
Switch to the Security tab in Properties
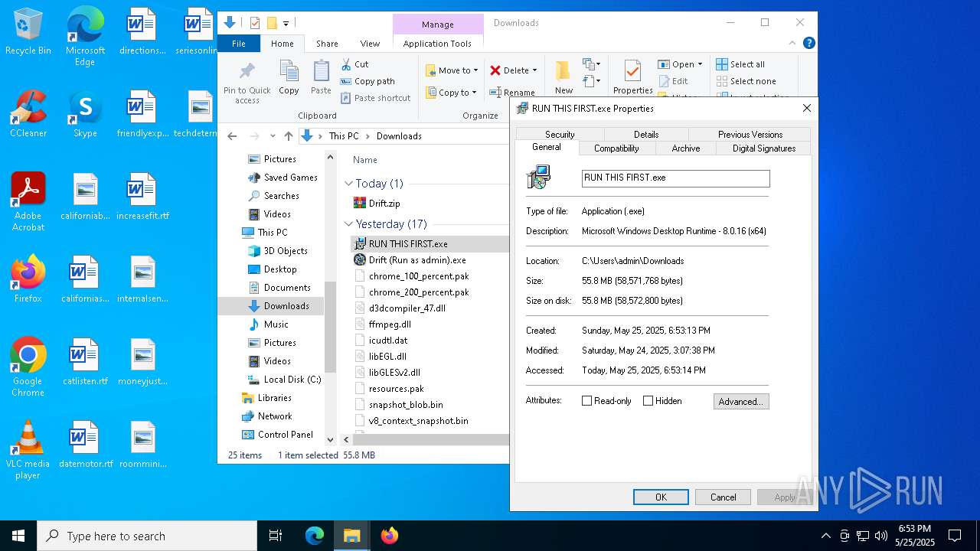point(560,135)
